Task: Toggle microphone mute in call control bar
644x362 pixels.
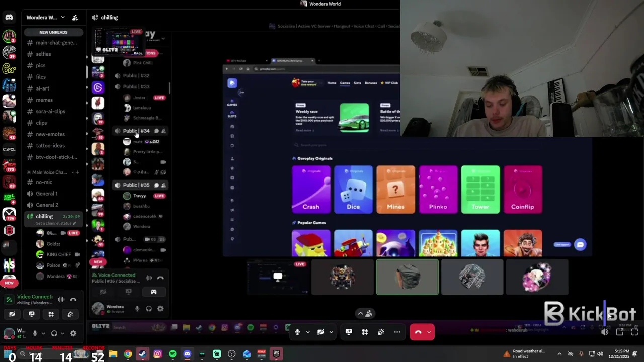Action: [297, 332]
